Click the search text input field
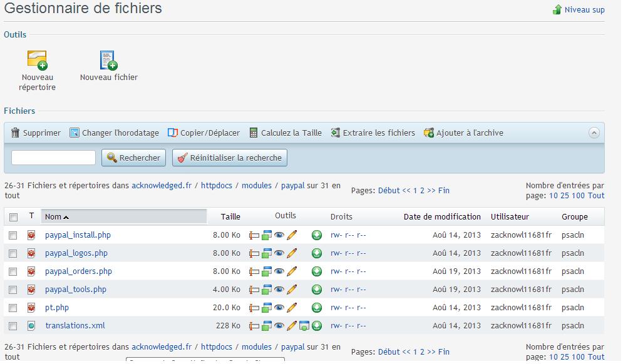Screen dimensions: 623x364 pyautogui.click(x=53, y=158)
